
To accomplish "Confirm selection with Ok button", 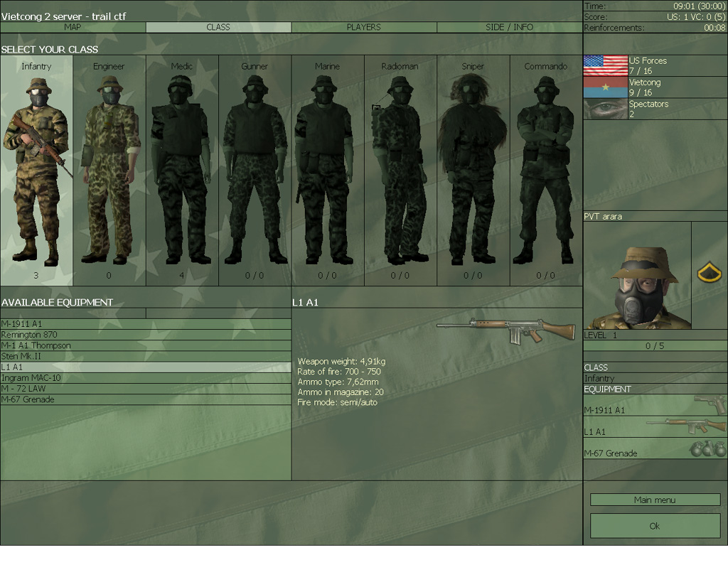I will (x=655, y=526).
